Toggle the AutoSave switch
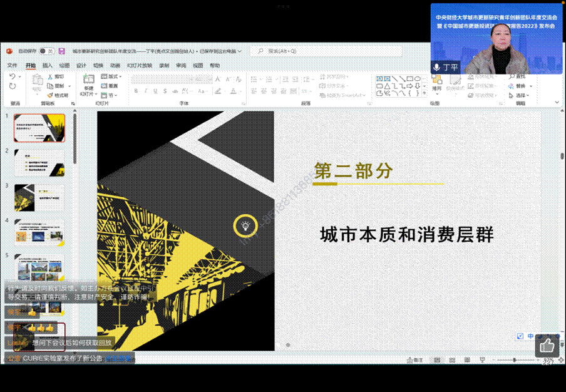Image resolution: width=566 pixels, height=392 pixels. 47,51
